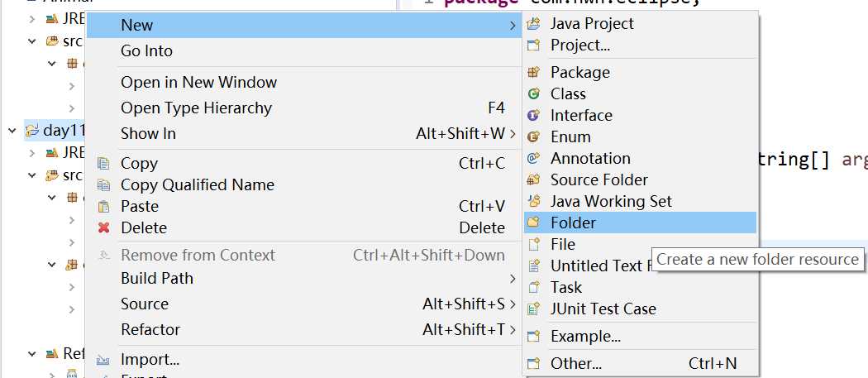Click the green Class icon
This screenshot has width=868, height=378.
pos(534,94)
